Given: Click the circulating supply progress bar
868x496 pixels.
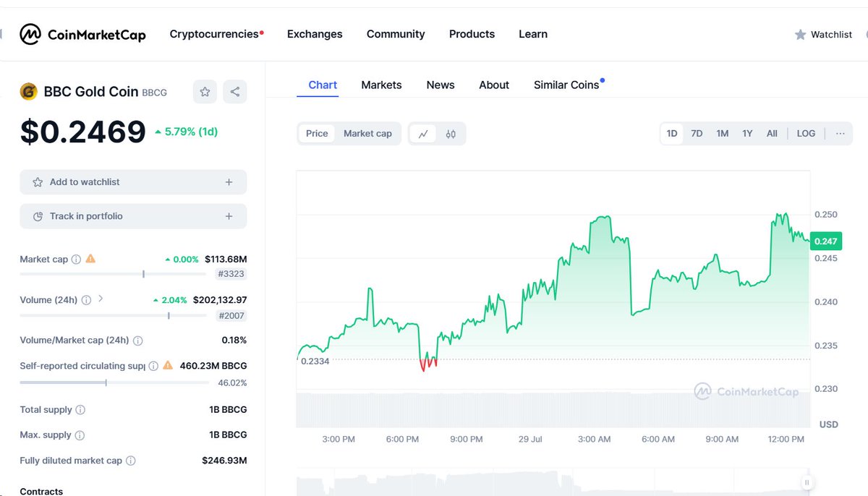Looking at the screenshot, I should click(115, 382).
